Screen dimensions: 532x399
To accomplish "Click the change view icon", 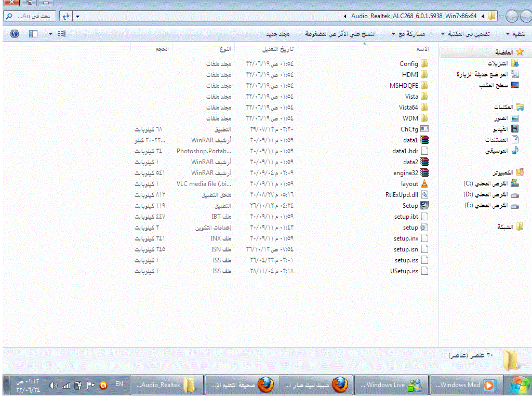I will [x=62, y=34].
